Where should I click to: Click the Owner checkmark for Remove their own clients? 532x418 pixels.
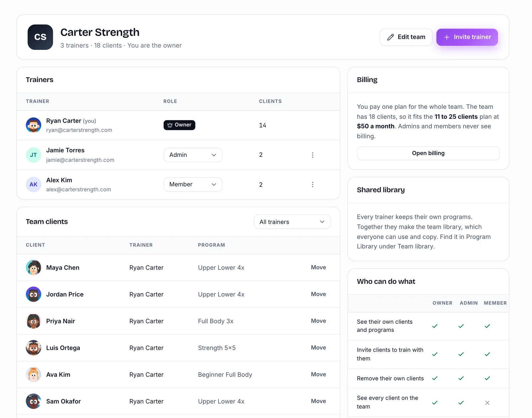(x=435, y=378)
